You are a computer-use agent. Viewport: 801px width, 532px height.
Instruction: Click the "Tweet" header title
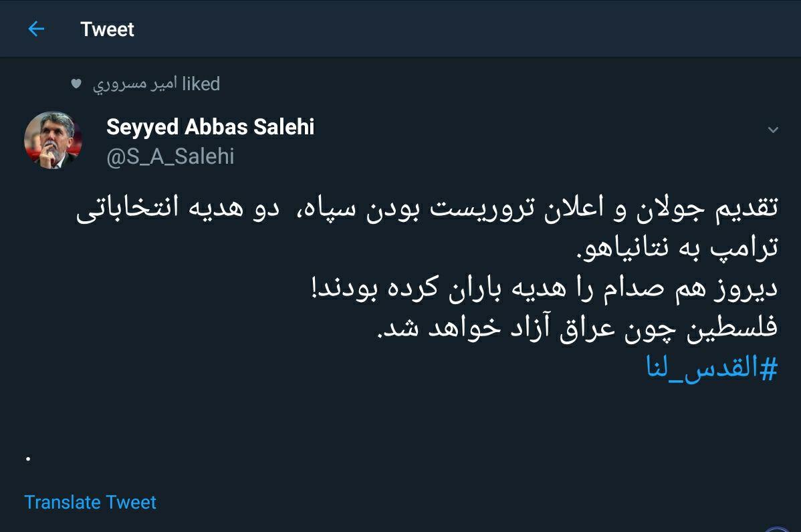coord(107,29)
